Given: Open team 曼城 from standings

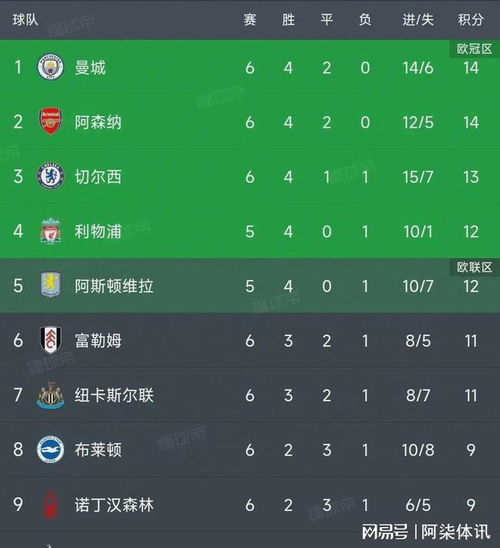Looking at the screenshot, I should 90,67.
